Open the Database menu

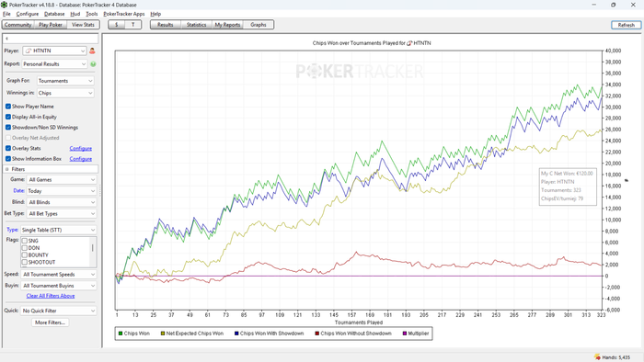[x=54, y=14]
